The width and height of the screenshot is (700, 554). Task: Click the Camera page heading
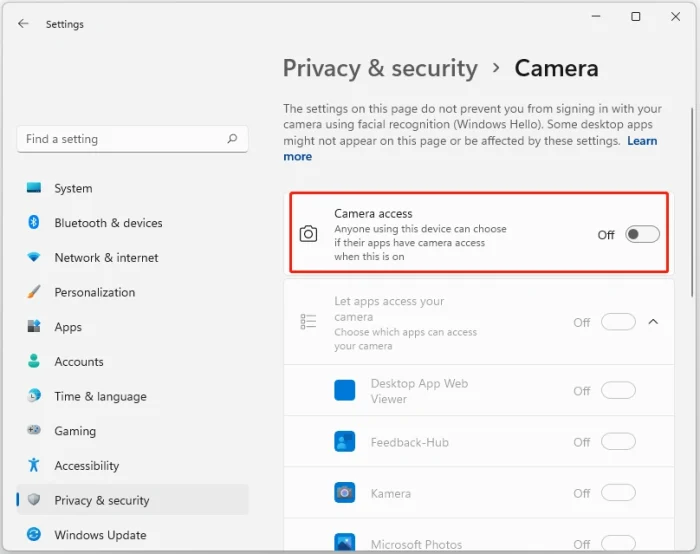[x=556, y=68]
